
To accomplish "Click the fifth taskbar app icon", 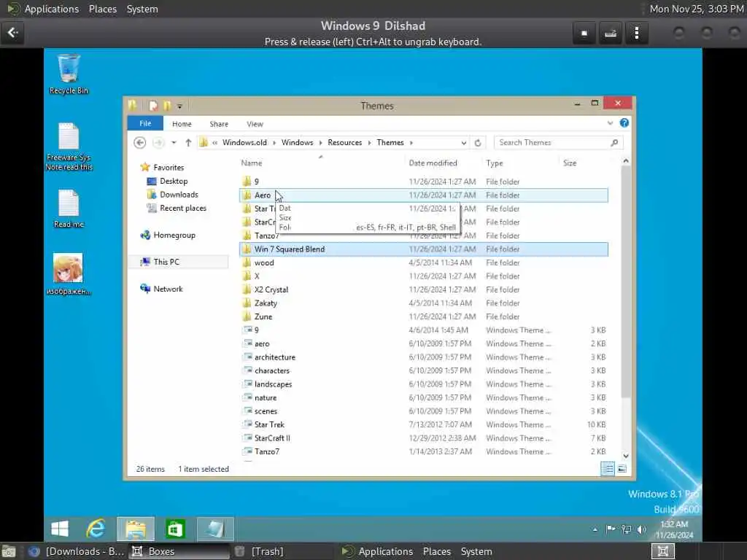I will click(215, 529).
